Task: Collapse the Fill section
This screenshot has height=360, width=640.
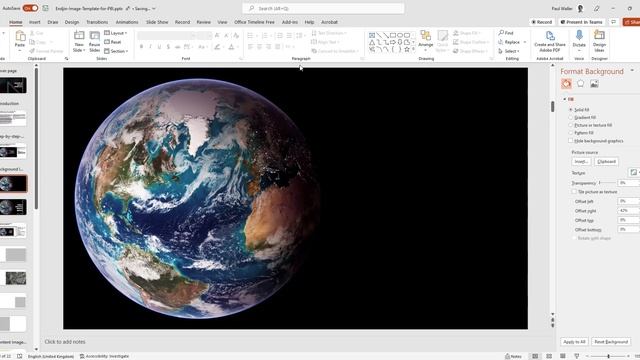Action: tap(565, 99)
